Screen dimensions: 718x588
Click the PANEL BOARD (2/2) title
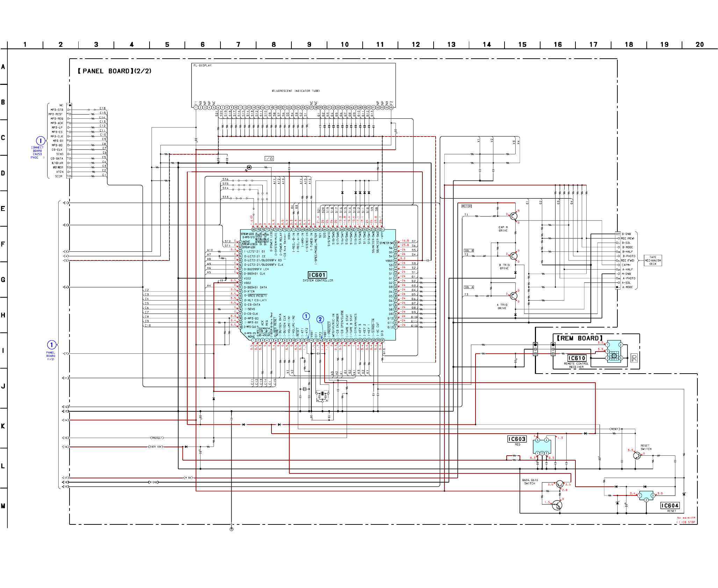[115, 71]
